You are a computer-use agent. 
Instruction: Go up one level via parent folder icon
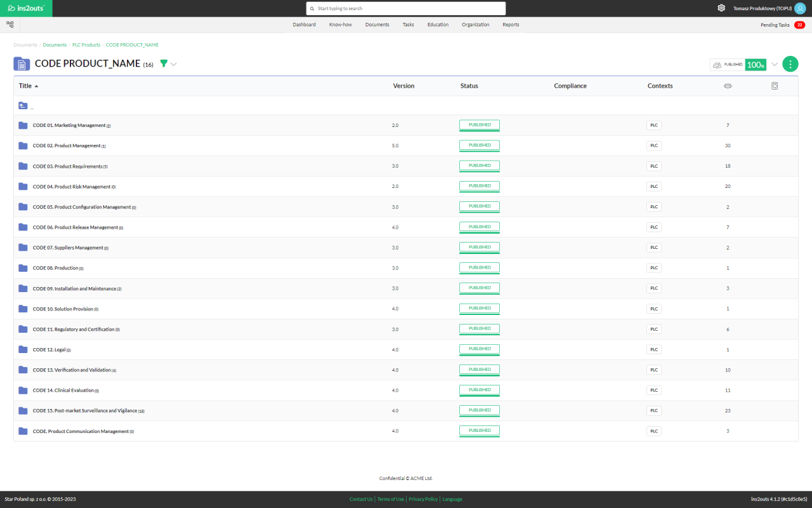[23, 106]
